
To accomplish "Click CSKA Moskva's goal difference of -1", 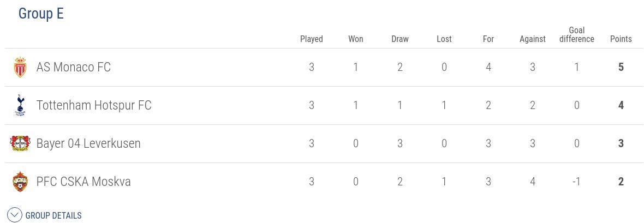I will click(577, 182).
